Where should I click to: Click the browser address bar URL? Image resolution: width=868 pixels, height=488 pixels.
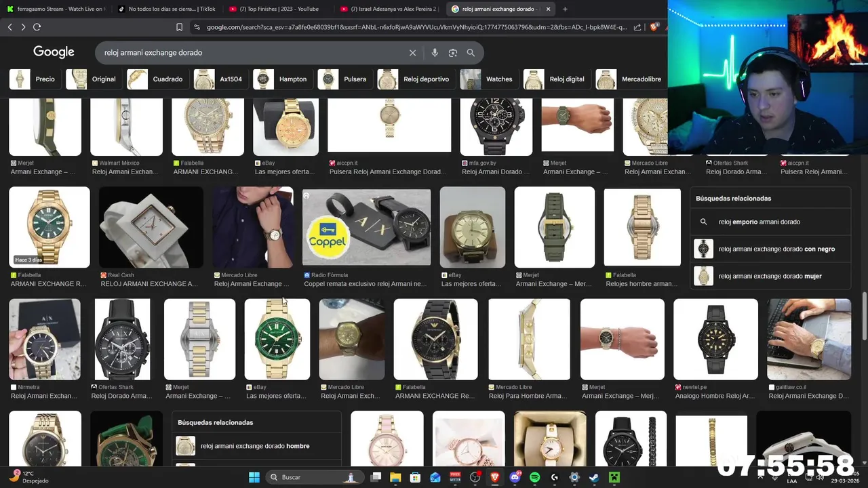[416, 27]
